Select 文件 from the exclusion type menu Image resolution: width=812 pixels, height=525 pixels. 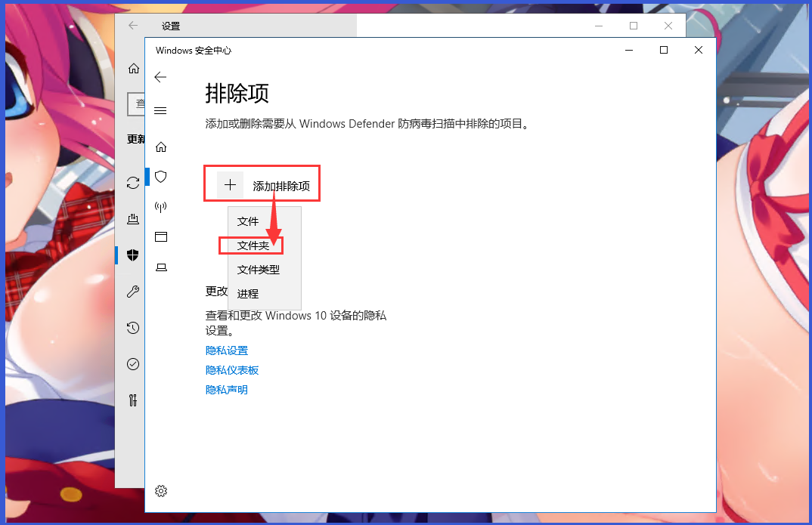[x=247, y=221]
